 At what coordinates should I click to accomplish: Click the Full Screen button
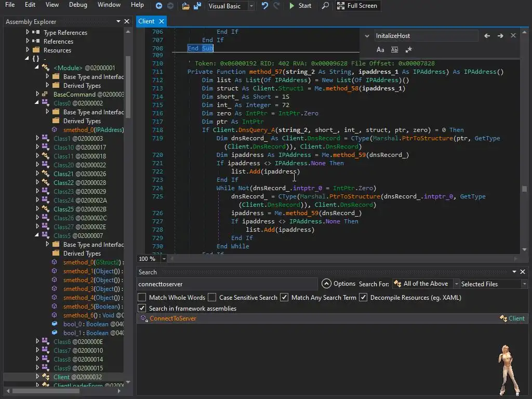pyautogui.click(x=357, y=6)
